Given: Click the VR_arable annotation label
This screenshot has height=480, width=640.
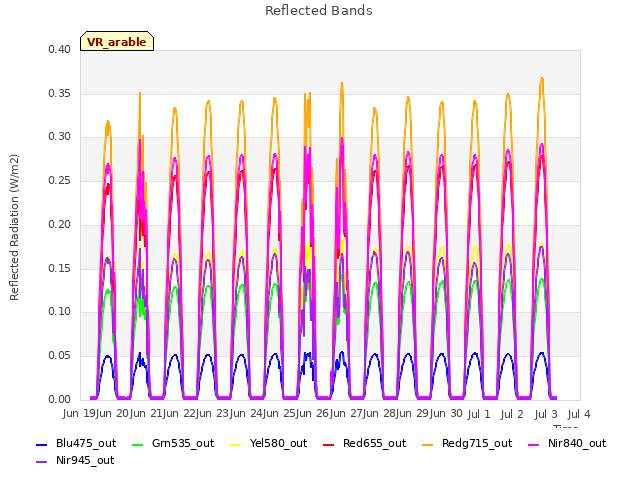Looking at the screenshot, I should pyautogui.click(x=117, y=41).
